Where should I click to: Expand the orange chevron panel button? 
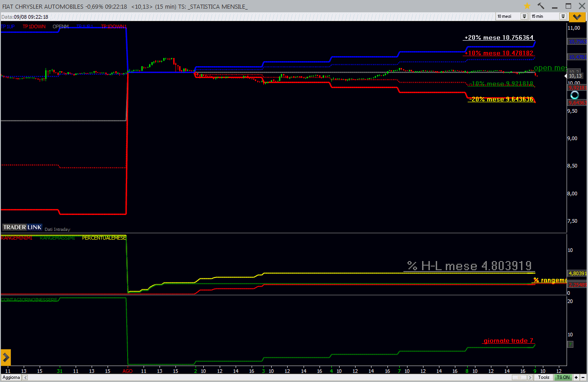(577, 16)
